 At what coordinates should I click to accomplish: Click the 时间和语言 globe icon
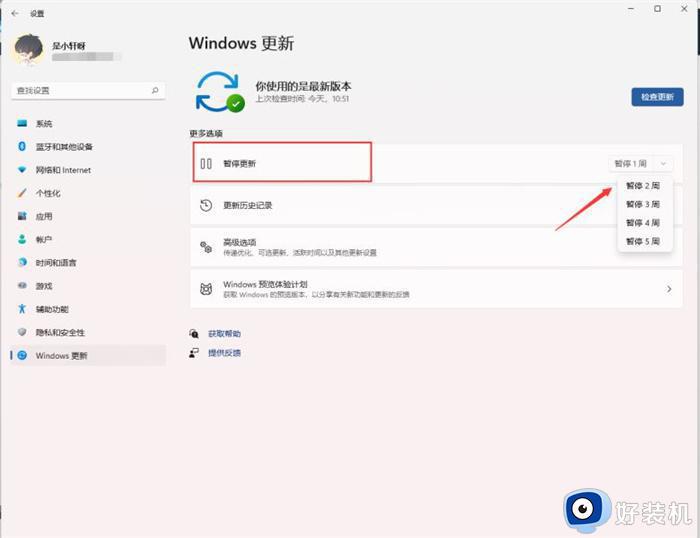click(22, 263)
